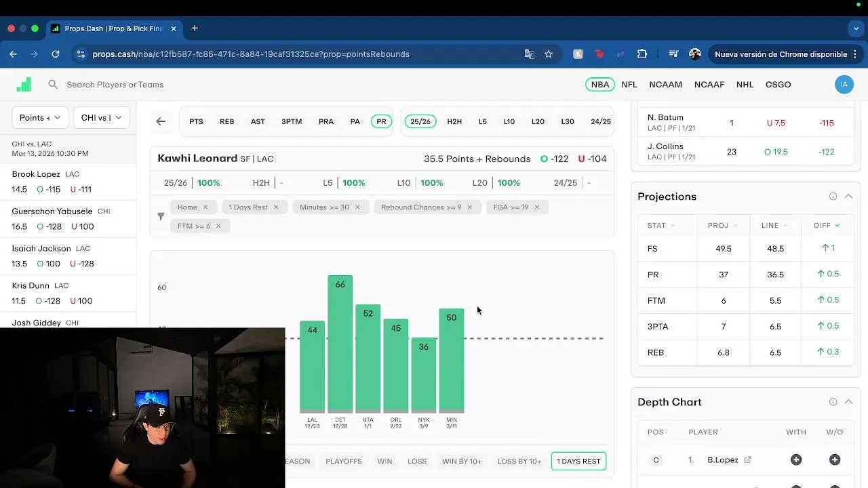Click the browser back arrow
This screenshot has width=868, height=488.
pos(13,54)
